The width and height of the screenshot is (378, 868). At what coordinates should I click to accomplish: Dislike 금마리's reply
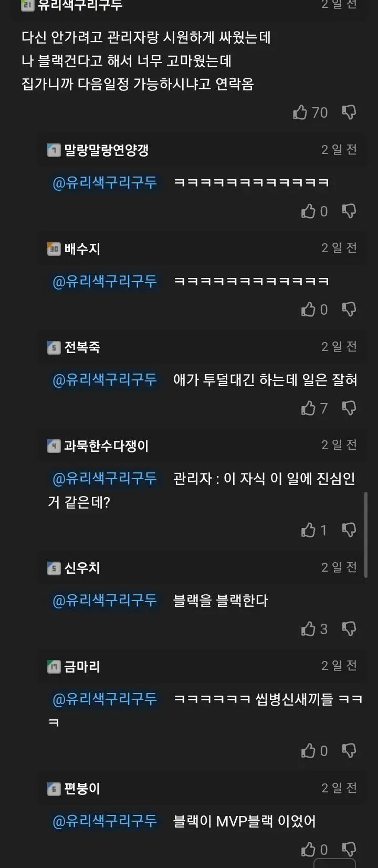click(x=349, y=751)
